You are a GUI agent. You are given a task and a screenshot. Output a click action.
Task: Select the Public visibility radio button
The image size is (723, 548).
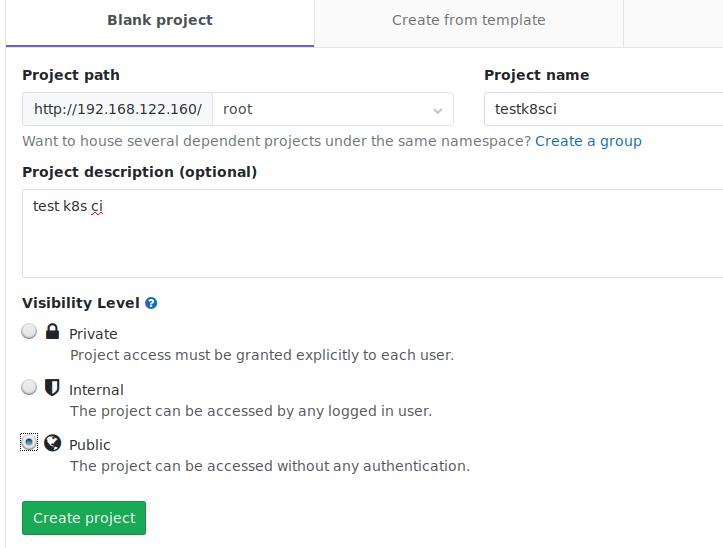(x=29, y=442)
